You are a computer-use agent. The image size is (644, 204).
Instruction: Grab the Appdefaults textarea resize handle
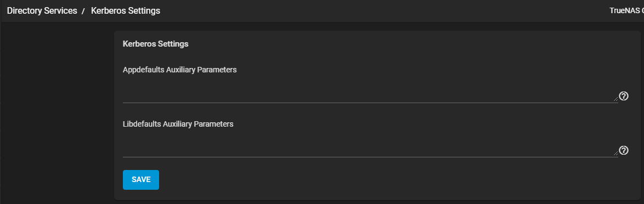point(615,99)
